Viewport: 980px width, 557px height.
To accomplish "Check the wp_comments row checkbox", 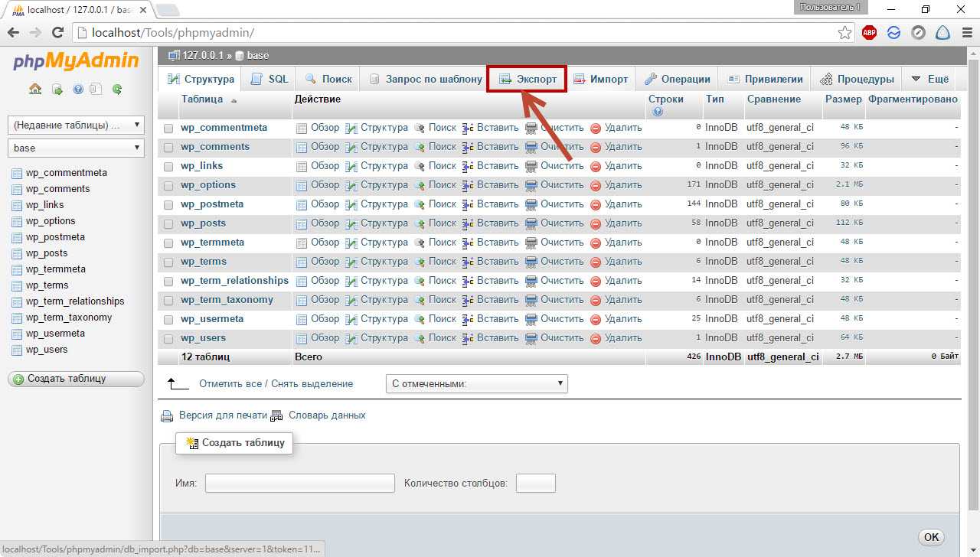I will 168,148.
